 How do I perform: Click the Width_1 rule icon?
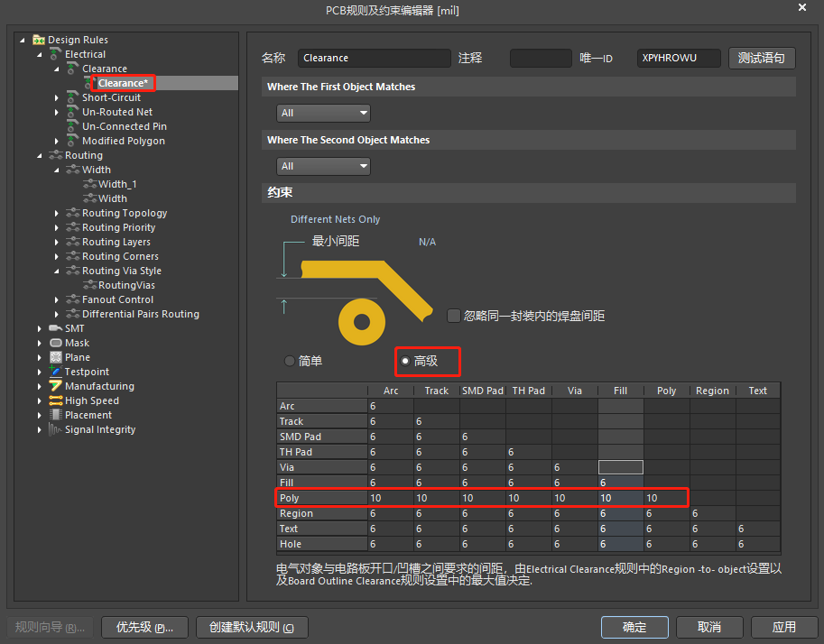90,184
